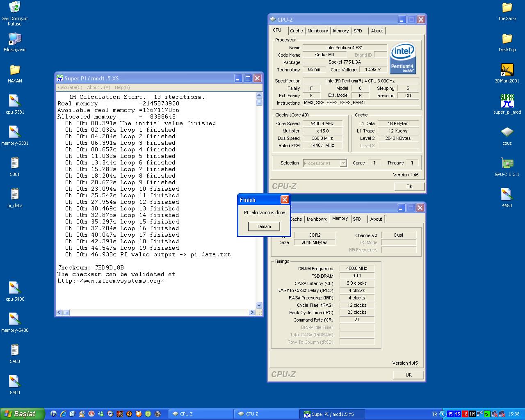Open the Processor #1 selection dropdown
The width and height of the screenshot is (525, 420).
click(325, 163)
